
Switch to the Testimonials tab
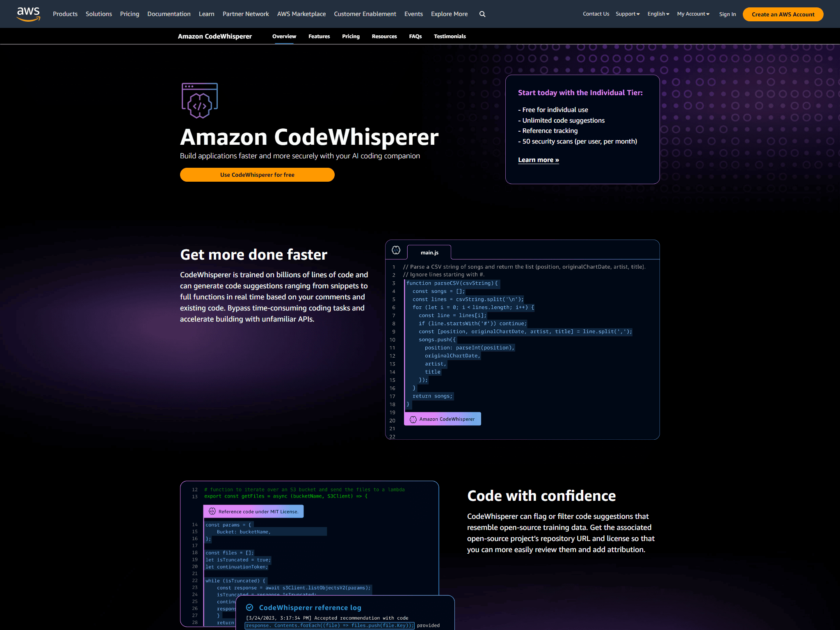tap(450, 37)
